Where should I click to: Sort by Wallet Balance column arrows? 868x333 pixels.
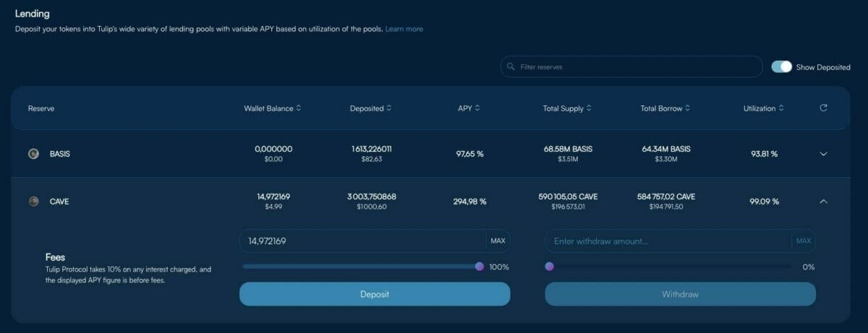tap(299, 108)
